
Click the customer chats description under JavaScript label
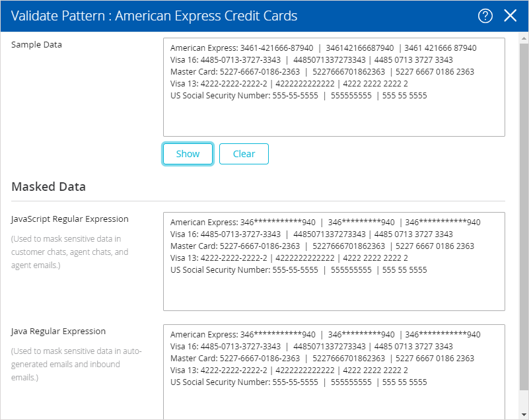69,252
